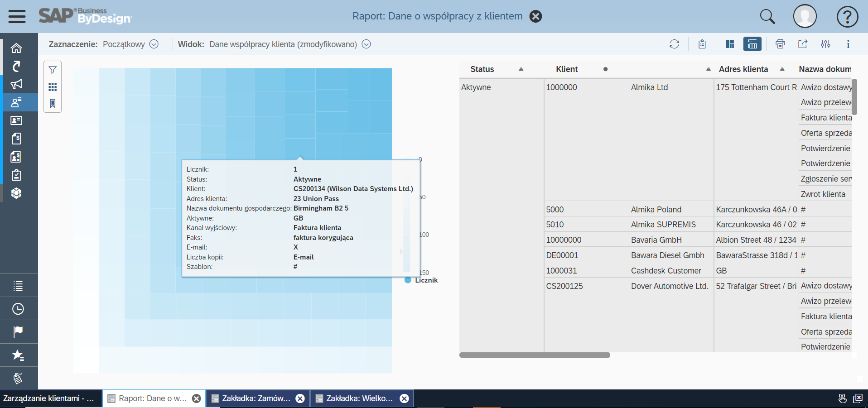Open the invoice dollar document sidebar icon

click(16, 139)
